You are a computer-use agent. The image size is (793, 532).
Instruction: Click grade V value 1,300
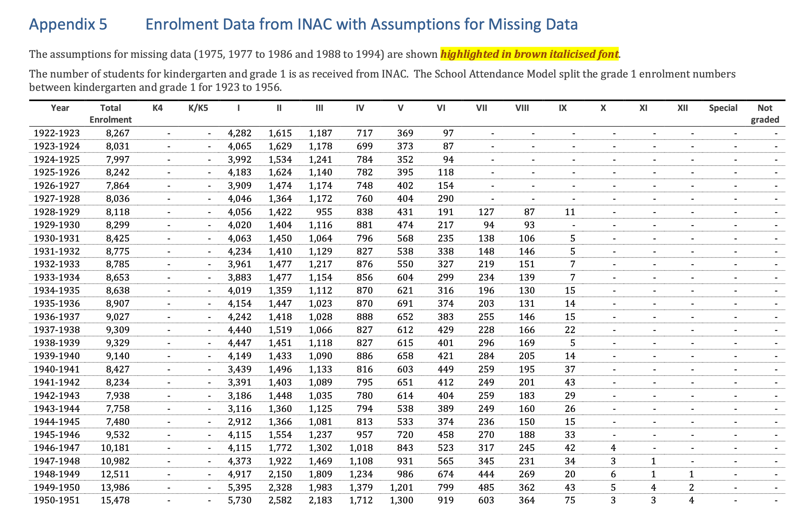click(402, 500)
